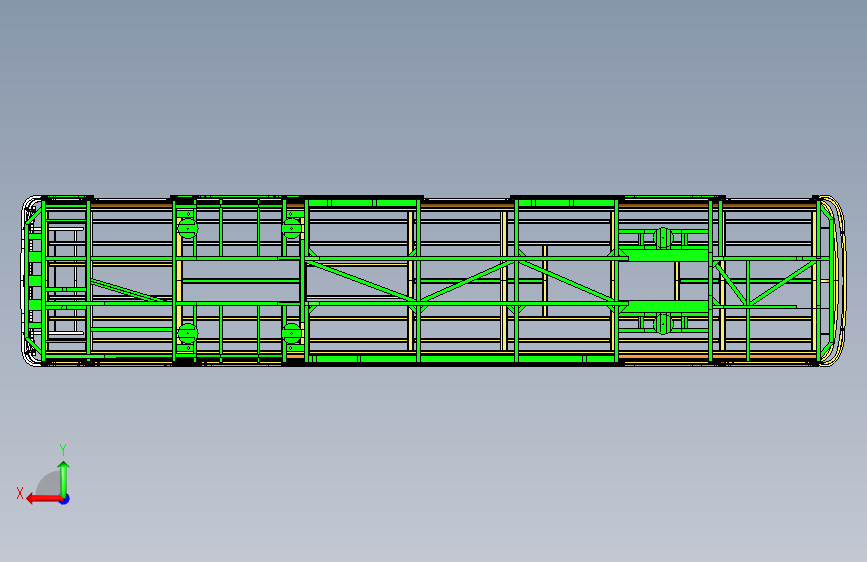The height and width of the screenshot is (562, 867).
Task: Click the blue Z axis dot on the triad
Action: click(x=65, y=499)
